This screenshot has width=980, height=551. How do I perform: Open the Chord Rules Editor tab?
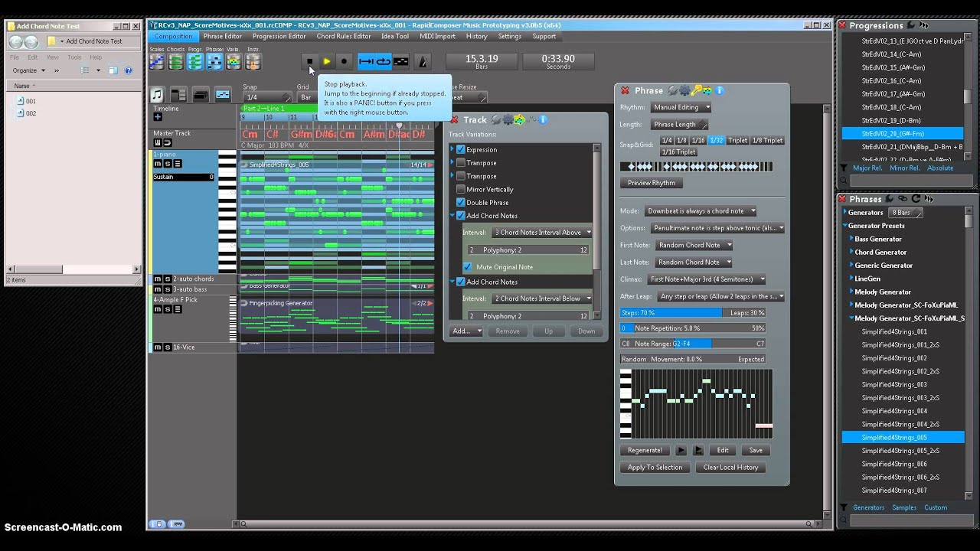point(344,36)
